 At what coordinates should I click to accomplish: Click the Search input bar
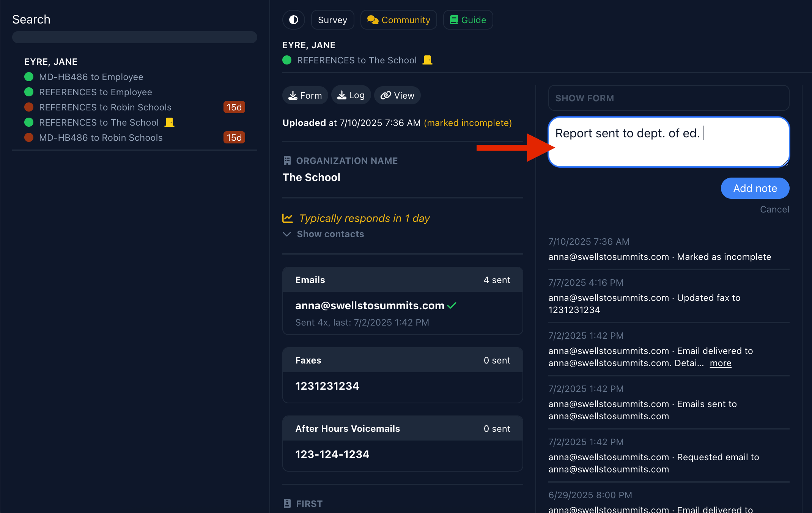click(134, 37)
